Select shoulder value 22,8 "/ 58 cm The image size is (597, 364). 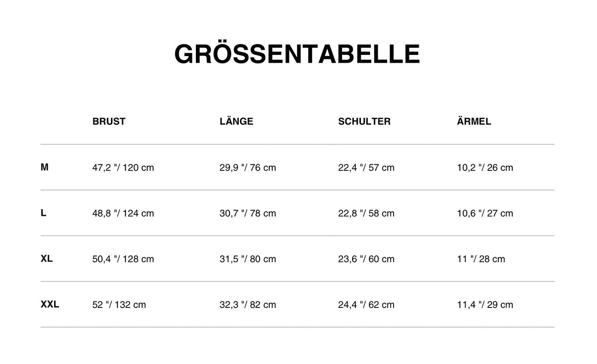(x=366, y=213)
